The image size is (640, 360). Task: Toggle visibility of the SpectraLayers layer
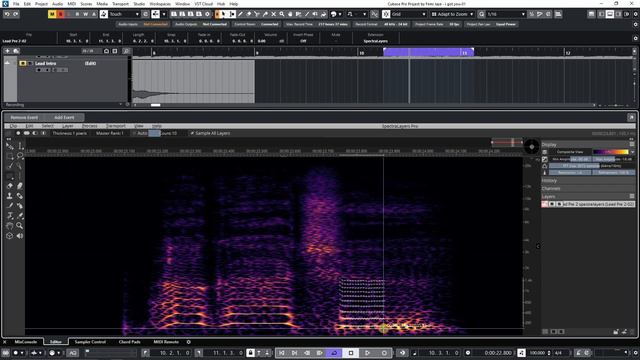552,204
